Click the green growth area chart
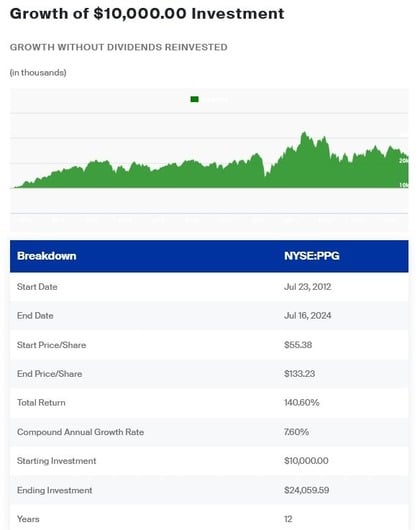Viewport: 420px width, 530px height. tap(210, 160)
